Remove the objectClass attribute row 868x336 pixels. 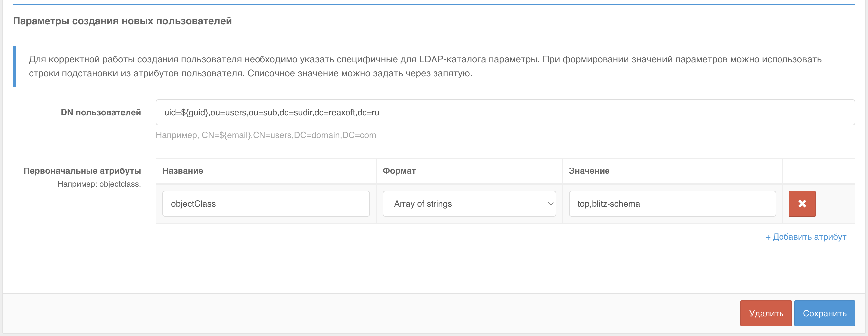(x=801, y=204)
